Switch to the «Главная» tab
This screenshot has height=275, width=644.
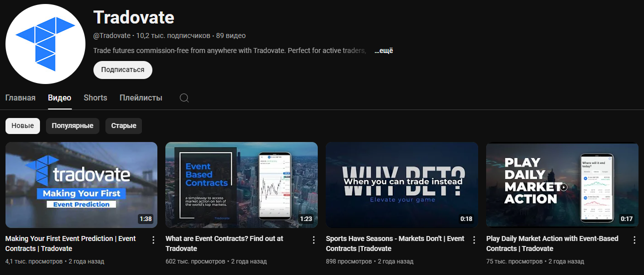click(x=20, y=98)
